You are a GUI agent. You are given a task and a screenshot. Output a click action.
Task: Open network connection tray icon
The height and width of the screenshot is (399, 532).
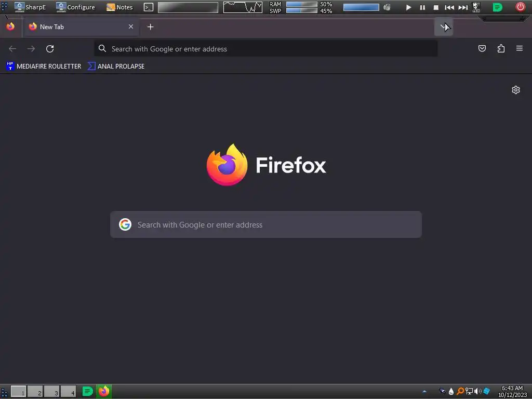pos(469,391)
